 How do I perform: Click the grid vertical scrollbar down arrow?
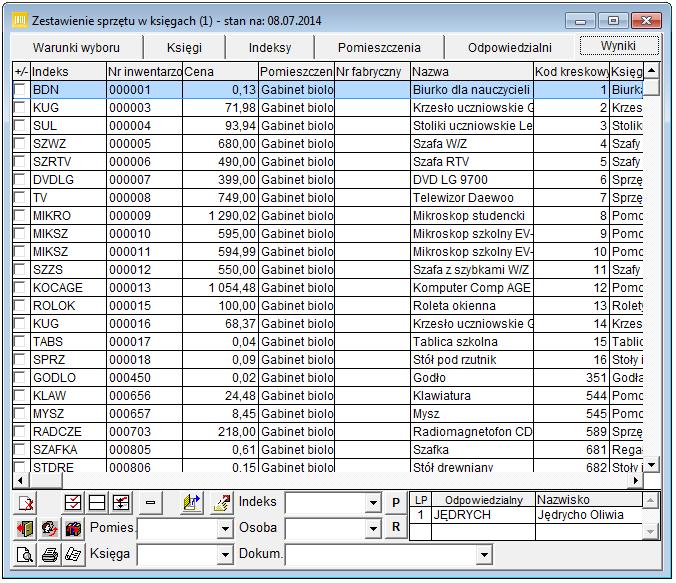pyautogui.click(x=651, y=465)
